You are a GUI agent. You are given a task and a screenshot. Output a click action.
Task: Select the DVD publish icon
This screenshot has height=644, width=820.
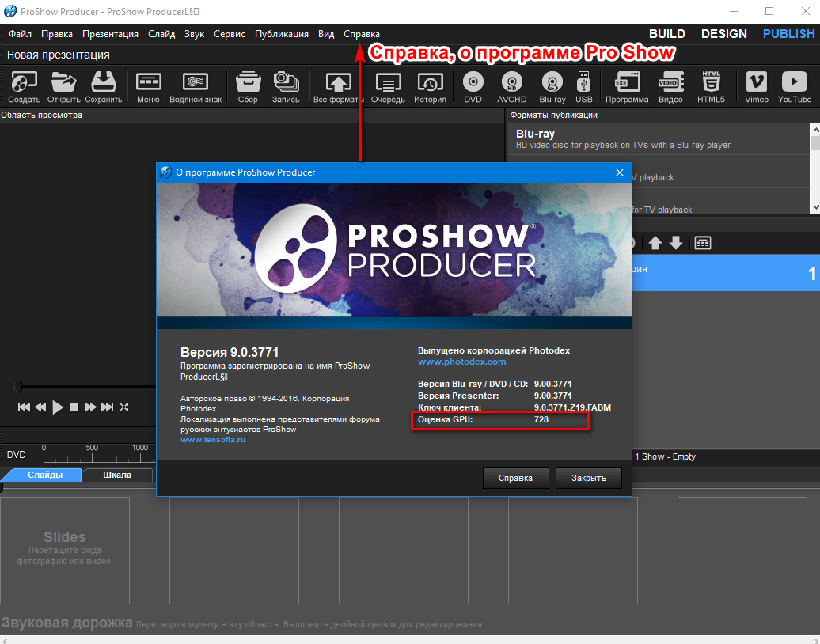[x=473, y=87]
